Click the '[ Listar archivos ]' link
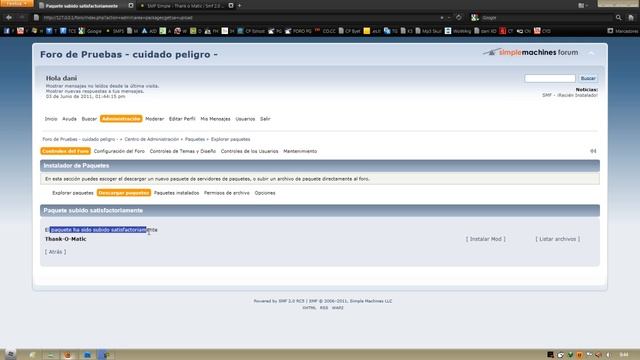The height and width of the screenshot is (360, 640). (x=558, y=239)
